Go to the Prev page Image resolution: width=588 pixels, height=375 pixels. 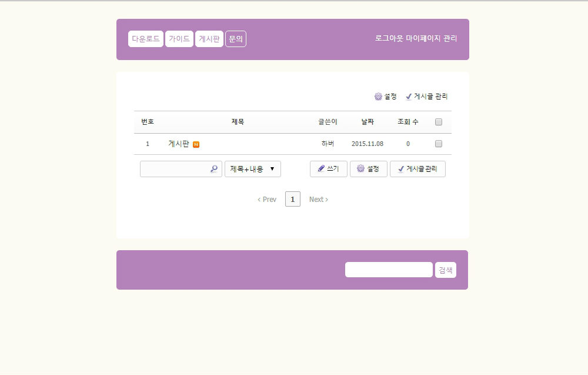tap(267, 200)
